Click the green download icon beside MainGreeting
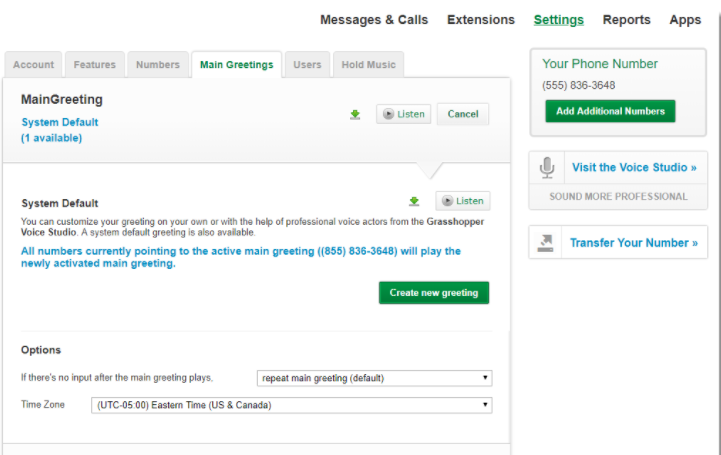 tap(355, 114)
